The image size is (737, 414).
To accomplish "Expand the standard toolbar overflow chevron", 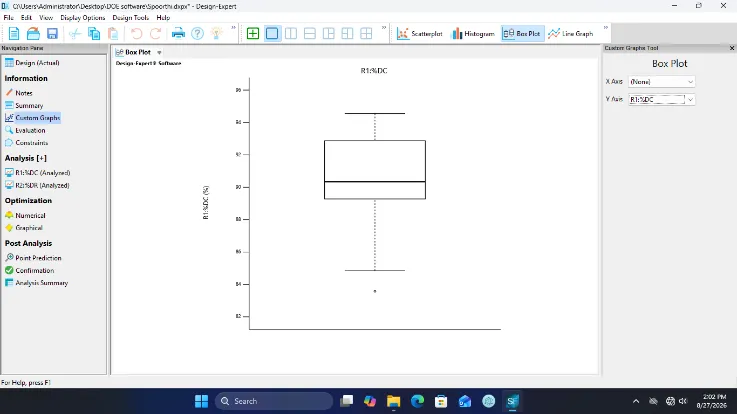I will 234,28.
